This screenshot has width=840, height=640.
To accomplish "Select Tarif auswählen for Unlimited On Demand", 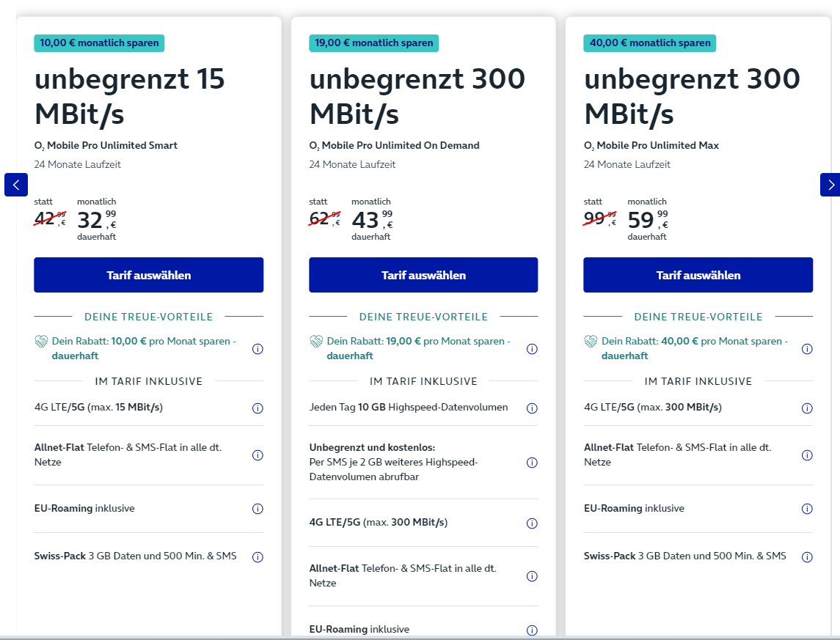I will coord(423,275).
